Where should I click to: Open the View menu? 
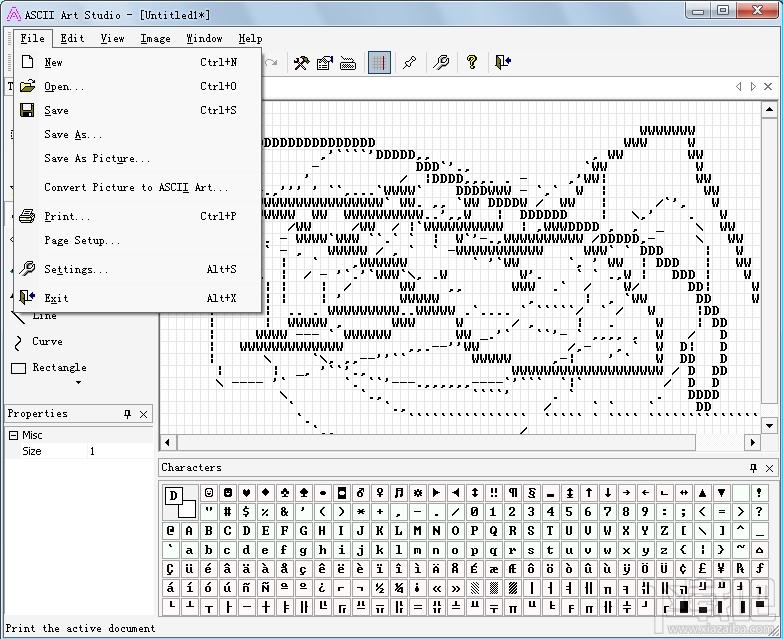point(112,38)
